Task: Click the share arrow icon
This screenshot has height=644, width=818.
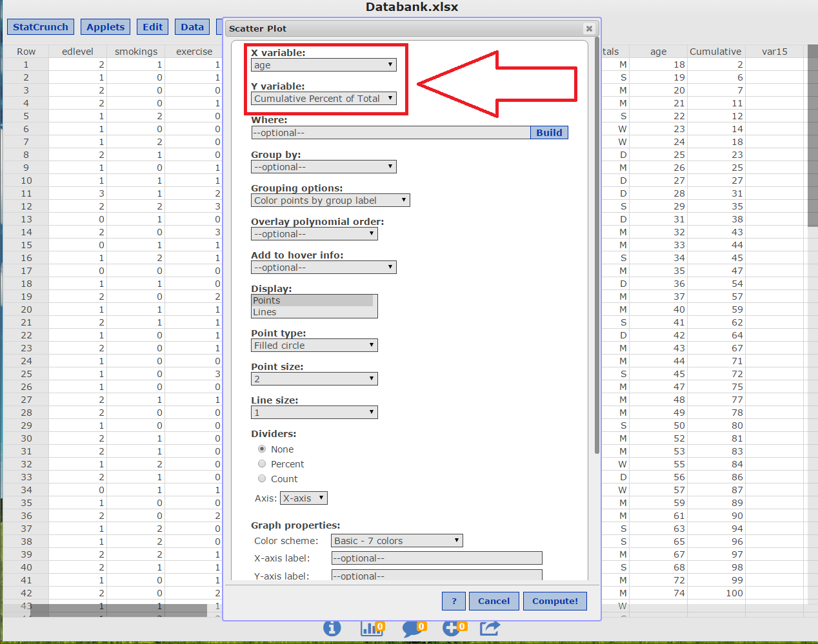Action: 490,627
